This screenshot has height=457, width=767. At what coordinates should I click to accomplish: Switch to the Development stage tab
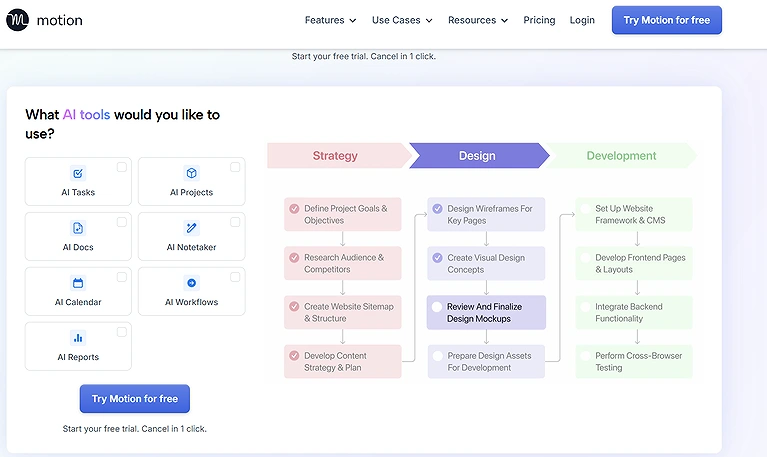click(621, 156)
